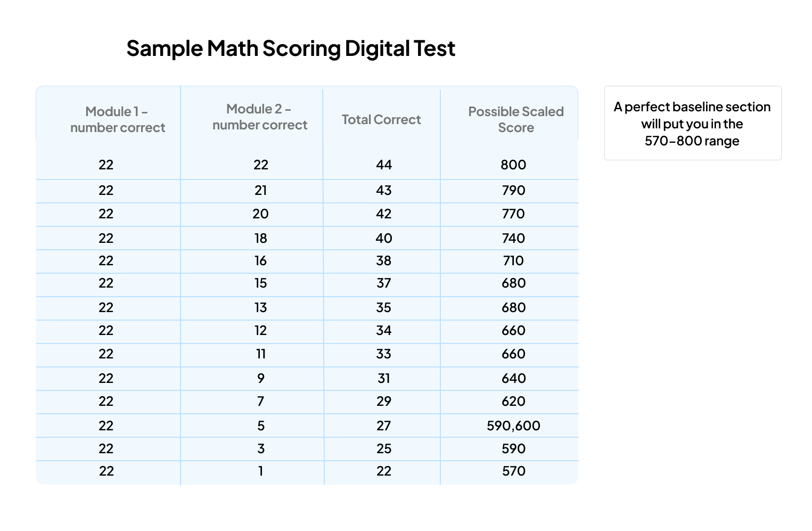This screenshot has height=531, width=812.
Task: Click the Sample Math Scoring Digital Test title
Action: [x=291, y=48]
